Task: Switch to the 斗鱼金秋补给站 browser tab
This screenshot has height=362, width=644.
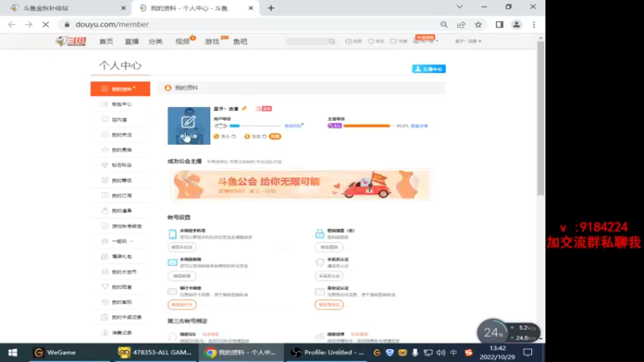Action: click(x=68, y=8)
